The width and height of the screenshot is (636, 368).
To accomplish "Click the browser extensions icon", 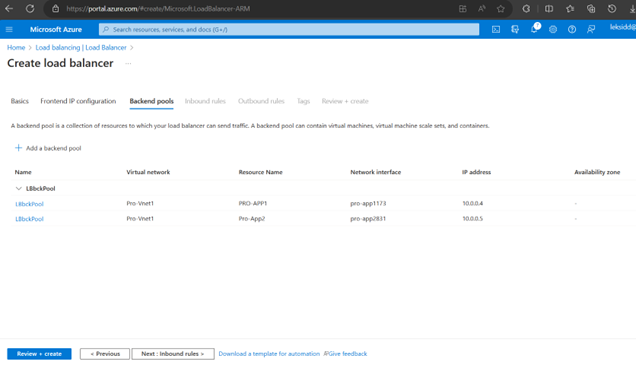I will 526,9.
